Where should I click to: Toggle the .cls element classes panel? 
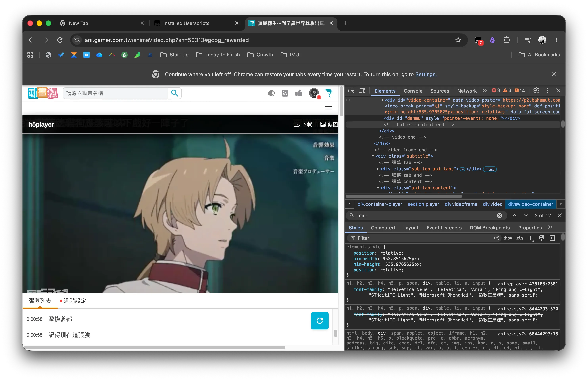[x=519, y=238]
